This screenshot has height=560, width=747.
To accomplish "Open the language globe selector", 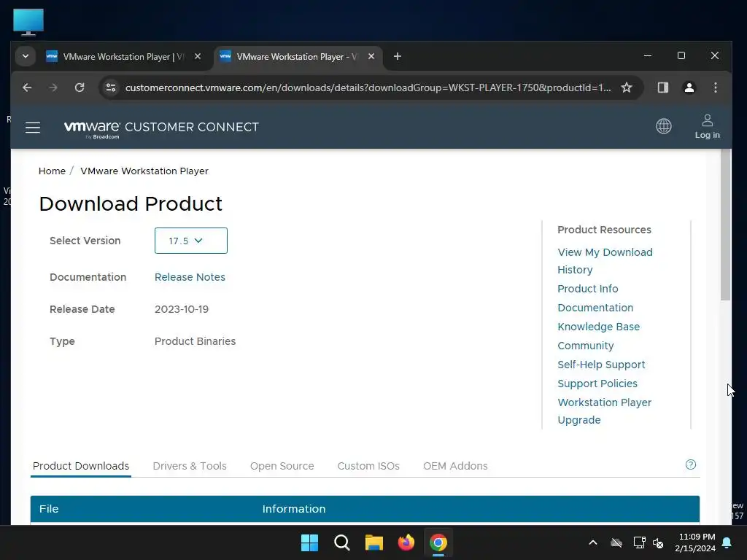I will [664, 126].
